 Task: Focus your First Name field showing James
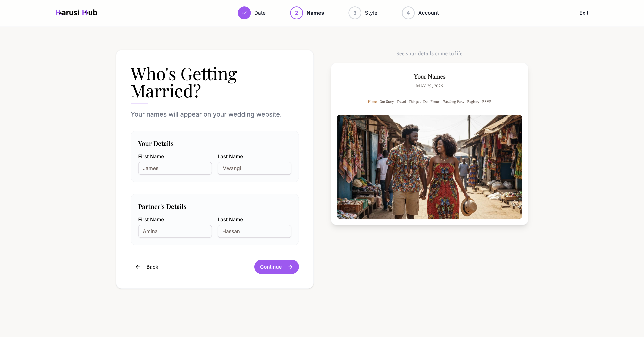(x=175, y=168)
